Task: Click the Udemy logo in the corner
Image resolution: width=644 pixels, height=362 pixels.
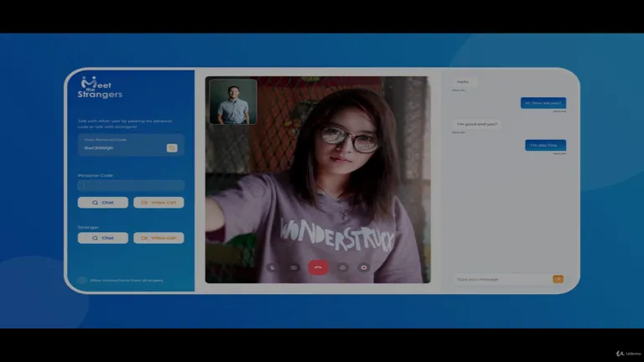Action: [x=628, y=354]
